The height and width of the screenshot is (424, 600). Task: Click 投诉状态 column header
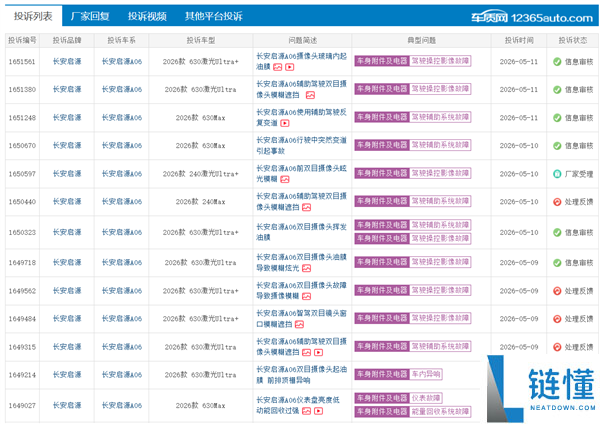click(572, 41)
